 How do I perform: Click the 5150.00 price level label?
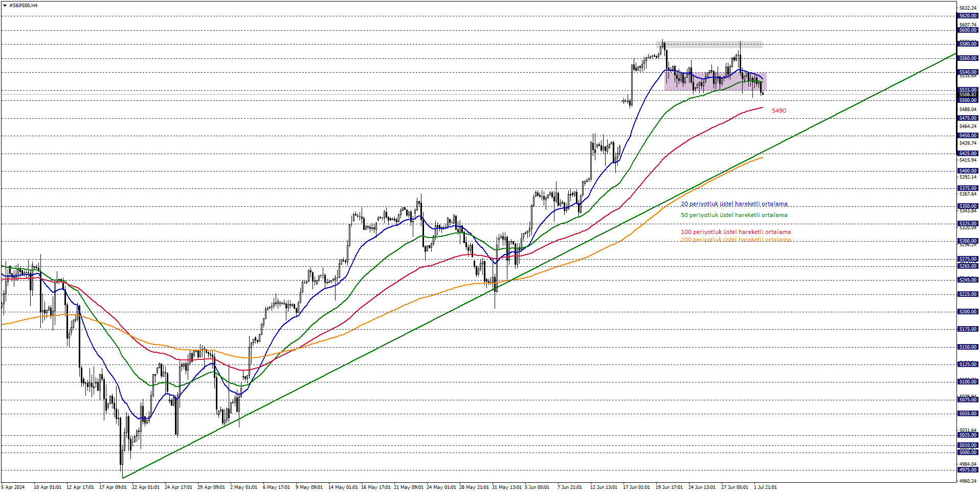968,347
